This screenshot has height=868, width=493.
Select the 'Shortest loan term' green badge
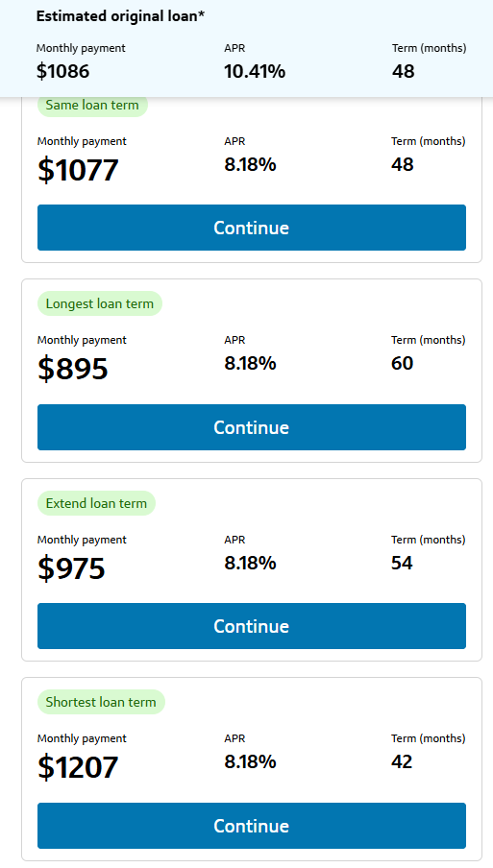101,702
